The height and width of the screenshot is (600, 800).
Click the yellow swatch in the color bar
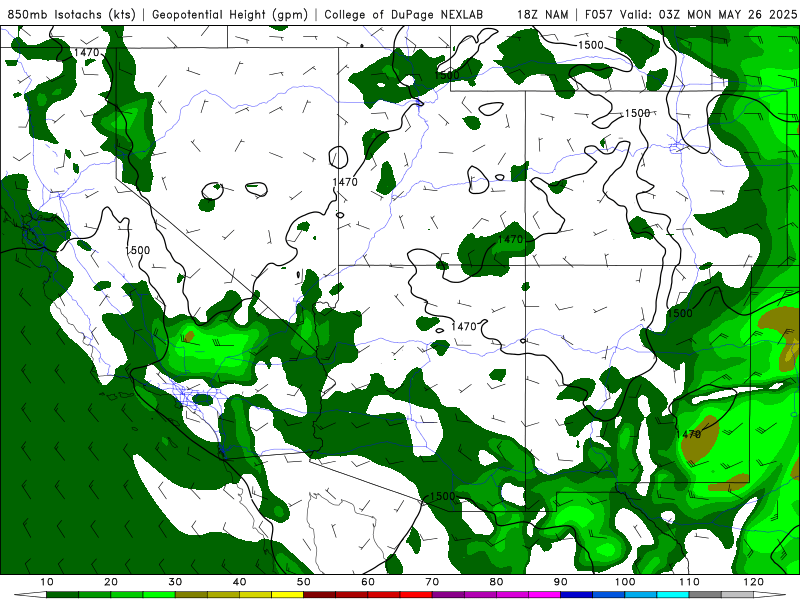[x=287, y=594]
